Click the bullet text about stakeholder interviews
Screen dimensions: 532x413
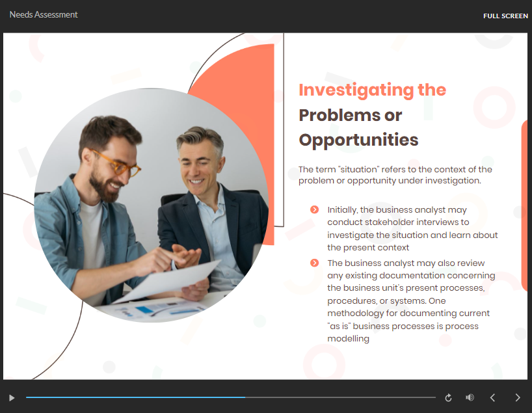[x=412, y=228]
